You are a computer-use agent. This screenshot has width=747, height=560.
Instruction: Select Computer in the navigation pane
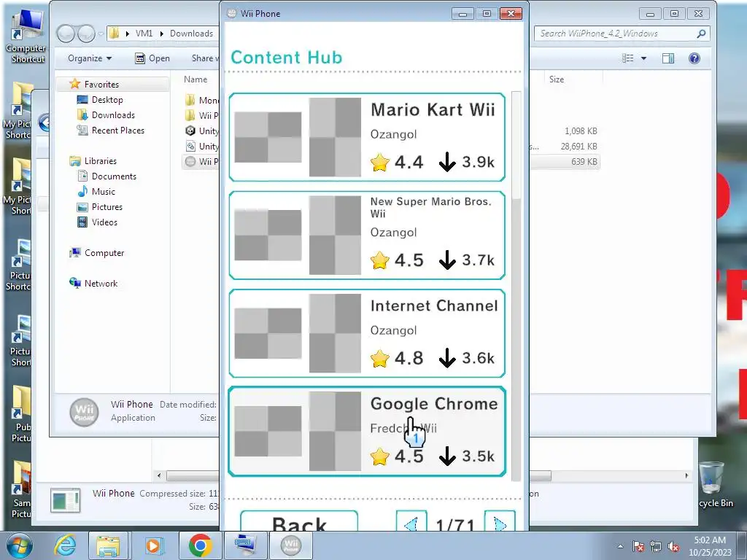tap(104, 253)
